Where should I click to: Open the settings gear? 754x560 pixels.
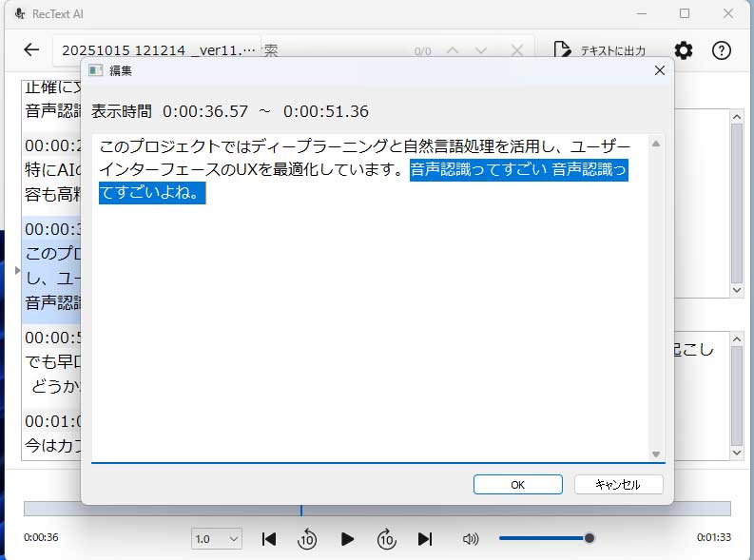[x=684, y=50]
